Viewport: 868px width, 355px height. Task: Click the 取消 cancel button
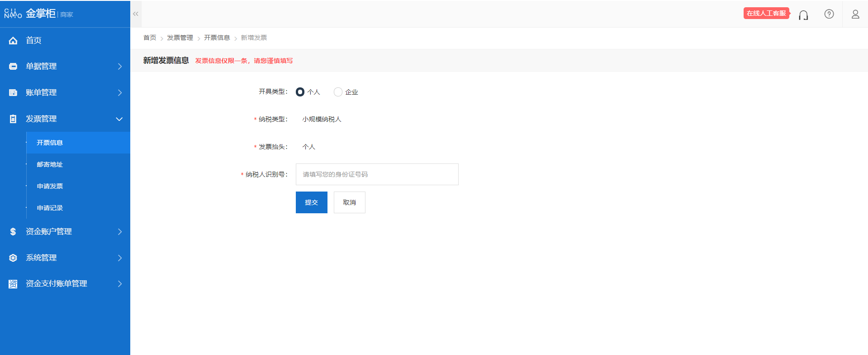pos(350,202)
